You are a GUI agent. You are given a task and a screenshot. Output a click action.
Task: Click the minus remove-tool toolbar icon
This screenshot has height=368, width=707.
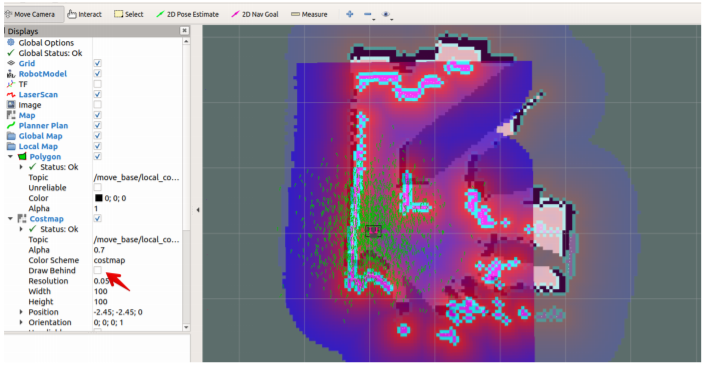click(368, 14)
